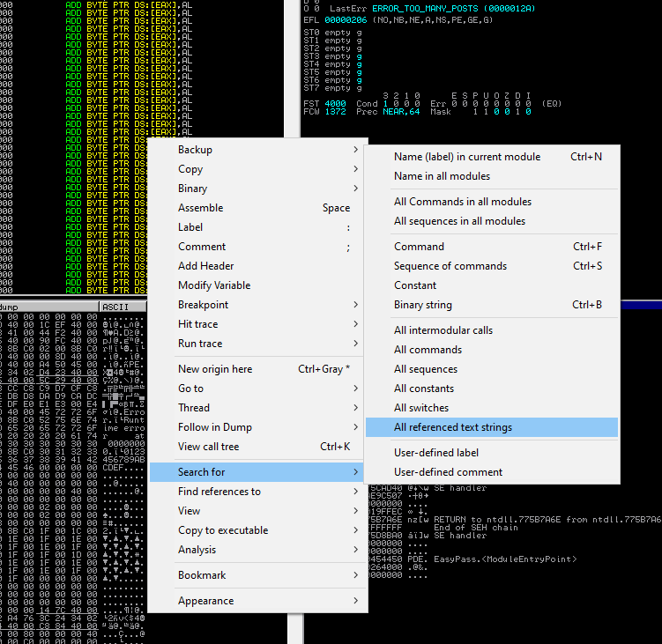
Task: Expand the Backup submenu arrow
Action: (x=355, y=150)
